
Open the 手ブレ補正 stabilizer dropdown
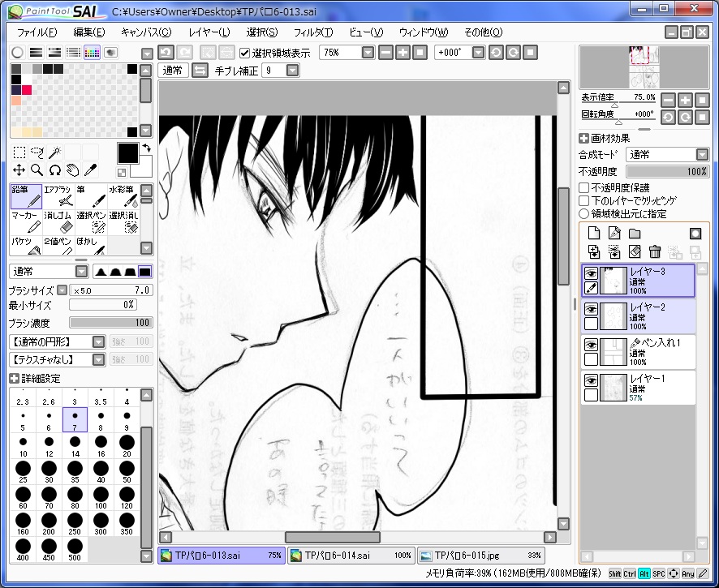(293, 70)
